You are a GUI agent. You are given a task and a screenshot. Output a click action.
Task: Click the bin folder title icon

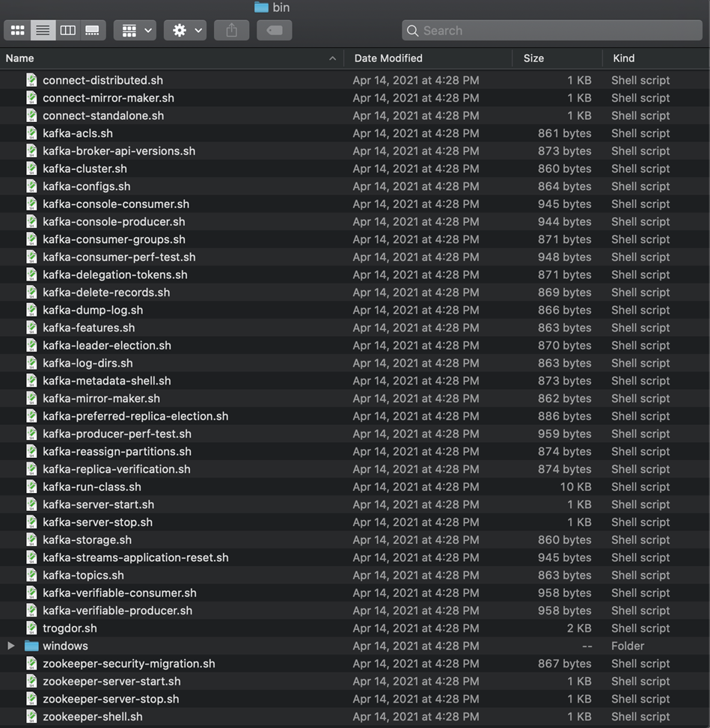click(261, 7)
